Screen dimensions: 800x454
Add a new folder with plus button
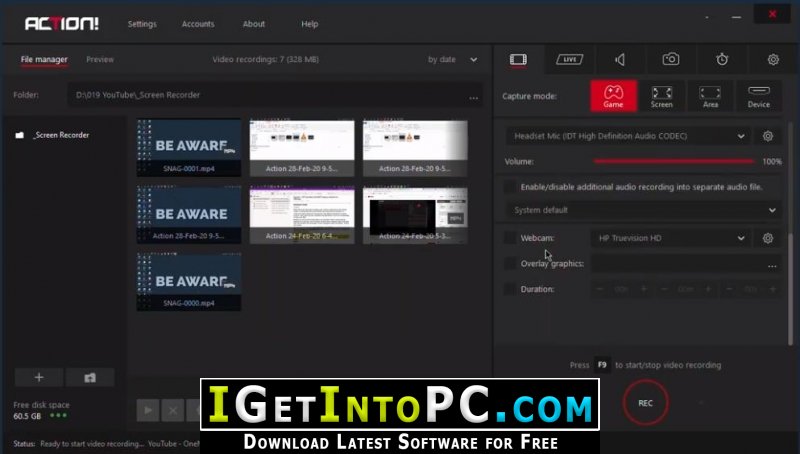pyautogui.click(x=39, y=377)
